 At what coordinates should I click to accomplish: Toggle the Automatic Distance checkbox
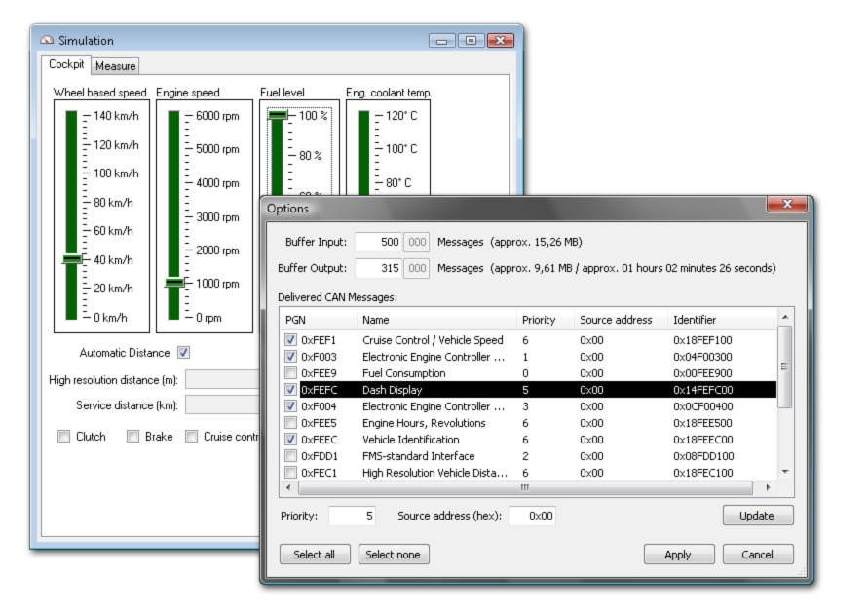click(183, 353)
